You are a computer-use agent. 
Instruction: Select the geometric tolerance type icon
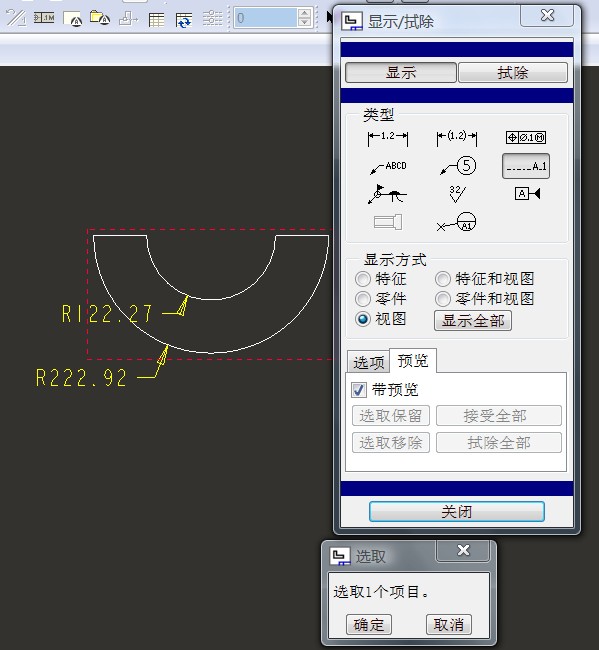point(526,138)
